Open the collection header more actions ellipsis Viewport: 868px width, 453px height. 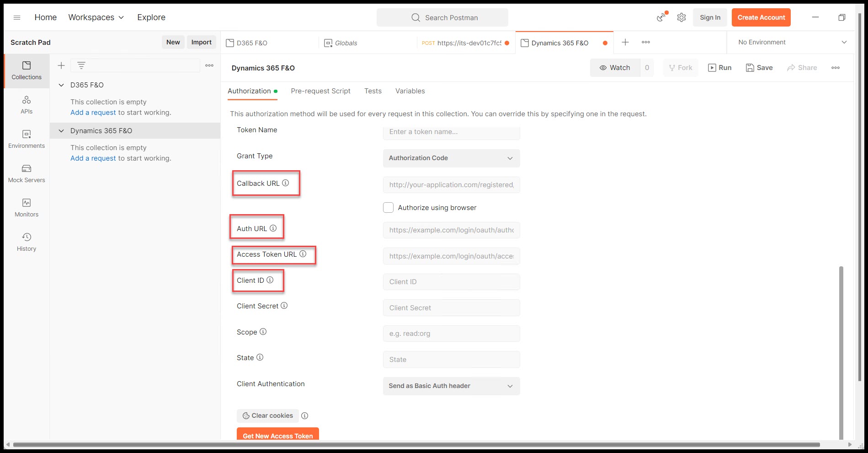836,68
